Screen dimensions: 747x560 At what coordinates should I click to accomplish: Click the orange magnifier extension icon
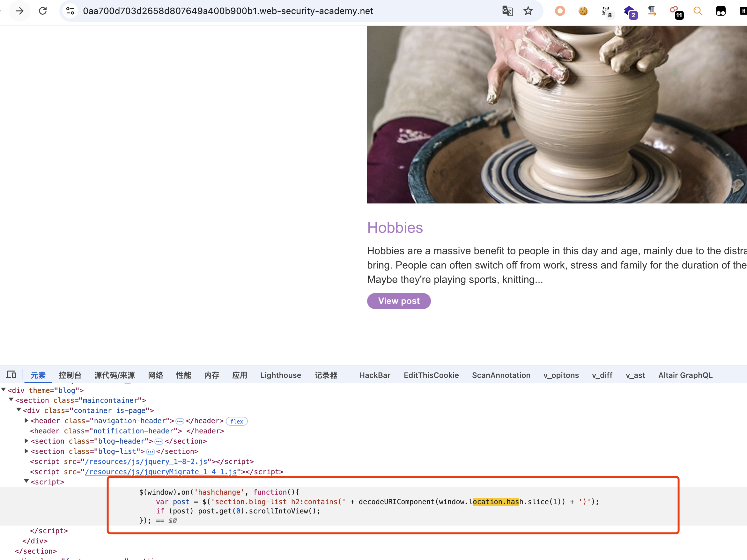(698, 11)
